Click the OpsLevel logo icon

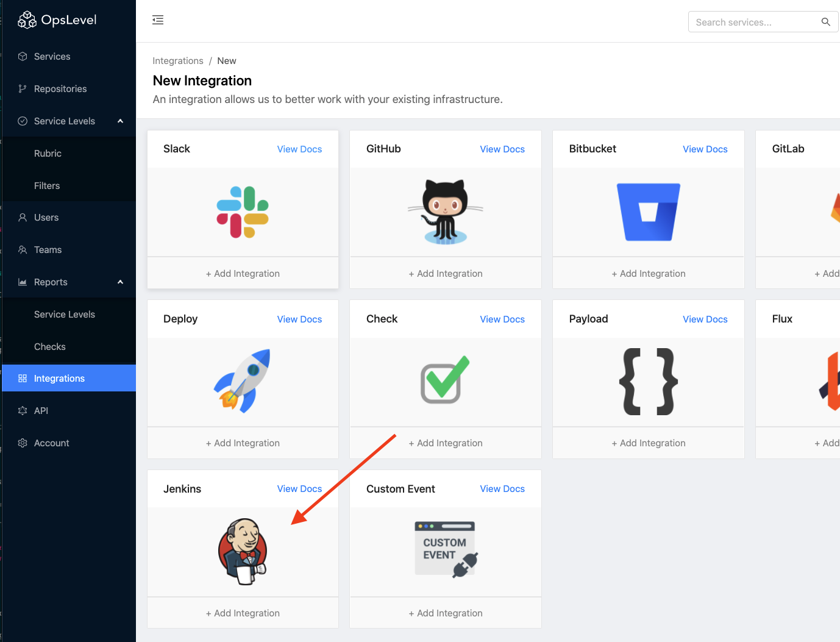27,20
